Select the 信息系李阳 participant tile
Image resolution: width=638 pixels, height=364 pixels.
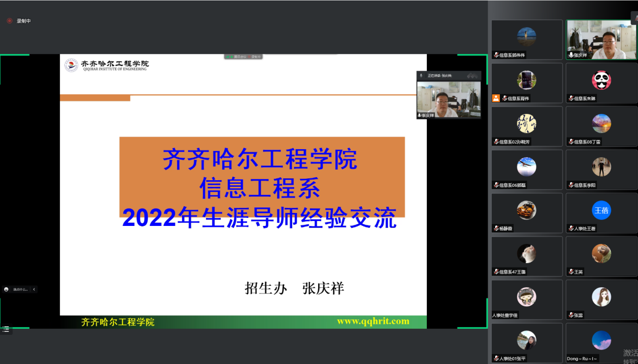(601, 170)
